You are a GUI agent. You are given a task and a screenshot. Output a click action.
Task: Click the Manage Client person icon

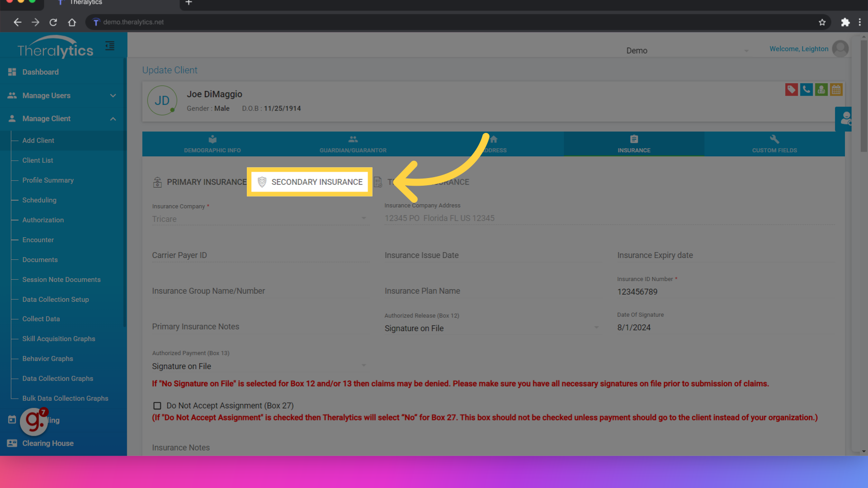point(12,118)
